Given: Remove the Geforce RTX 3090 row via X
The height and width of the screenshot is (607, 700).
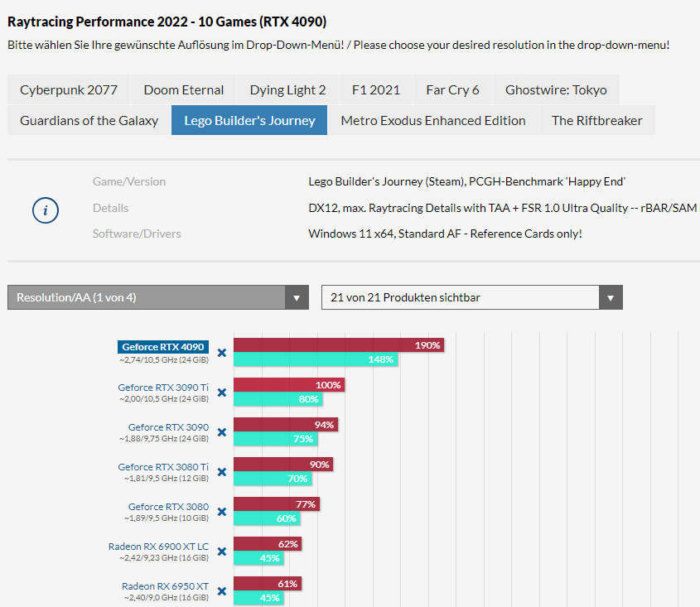Looking at the screenshot, I should point(222,432).
